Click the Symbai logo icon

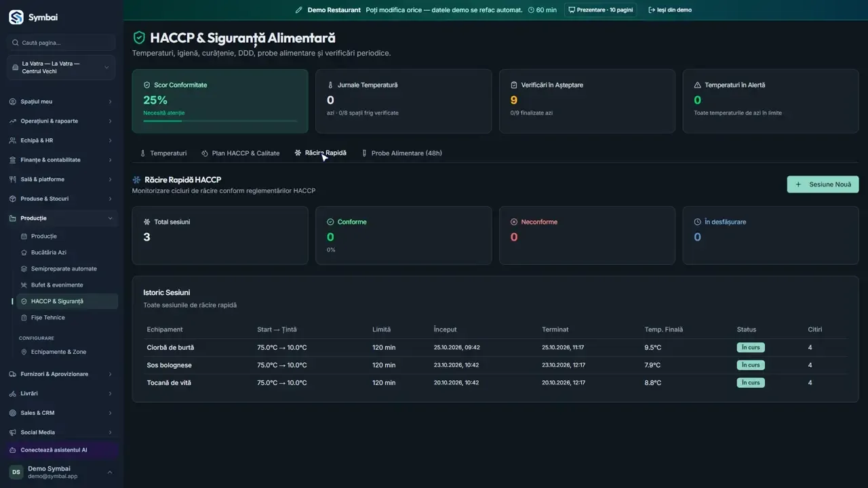click(16, 17)
